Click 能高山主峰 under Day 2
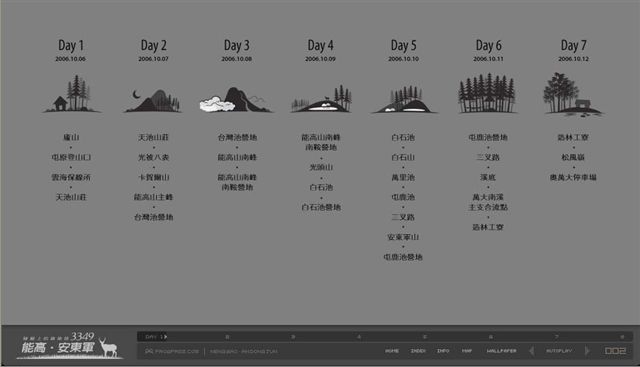The width and height of the screenshot is (640, 367). (x=153, y=197)
